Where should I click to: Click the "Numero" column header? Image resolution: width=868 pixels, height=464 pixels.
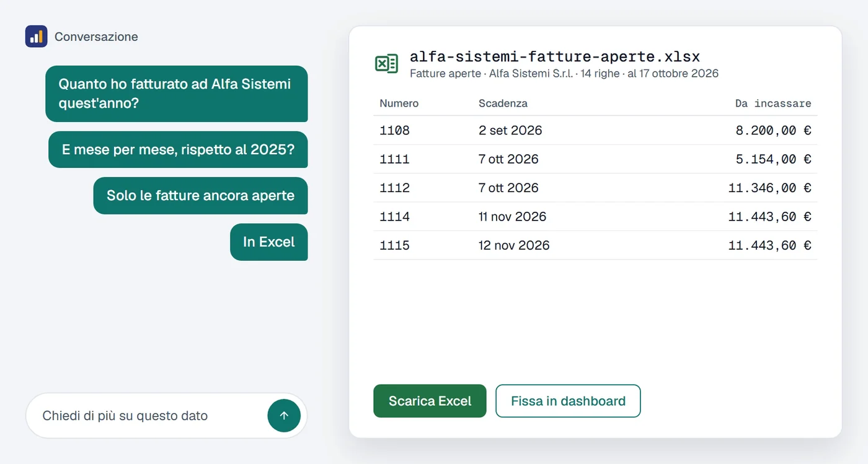click(399, 103)
